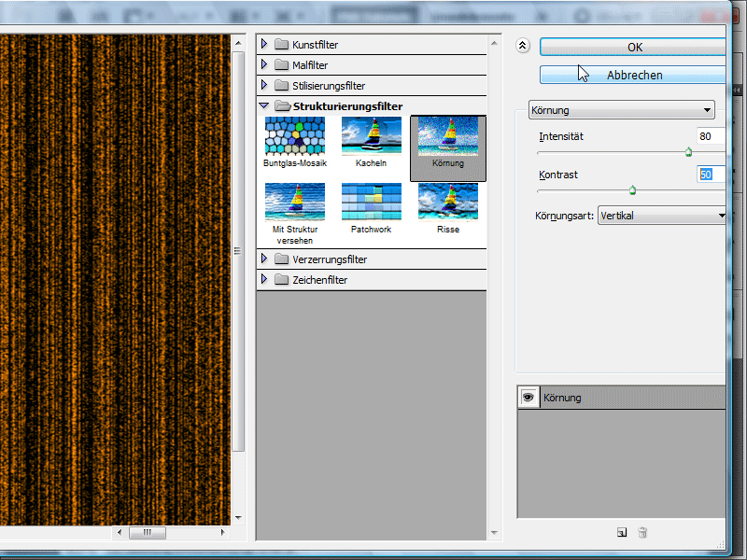Click the Intensität slider handle

pos(688,152)
